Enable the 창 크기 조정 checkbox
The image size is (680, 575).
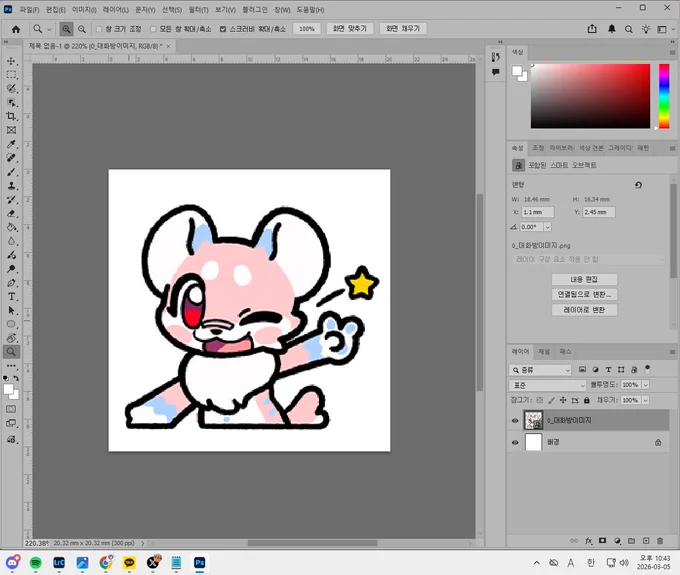(x=99, y=29)
